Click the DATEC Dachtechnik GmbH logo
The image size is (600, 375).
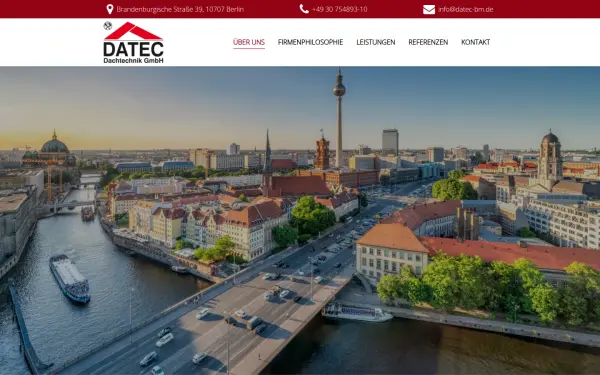coord(133,42)
